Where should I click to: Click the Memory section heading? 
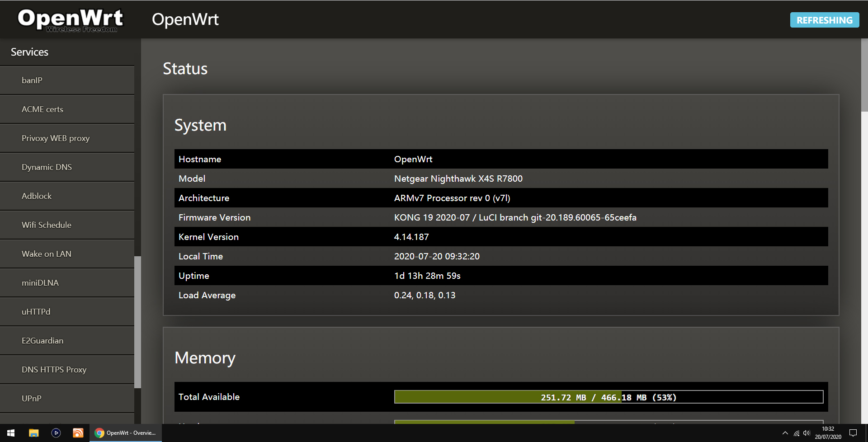tap(205, 358)
